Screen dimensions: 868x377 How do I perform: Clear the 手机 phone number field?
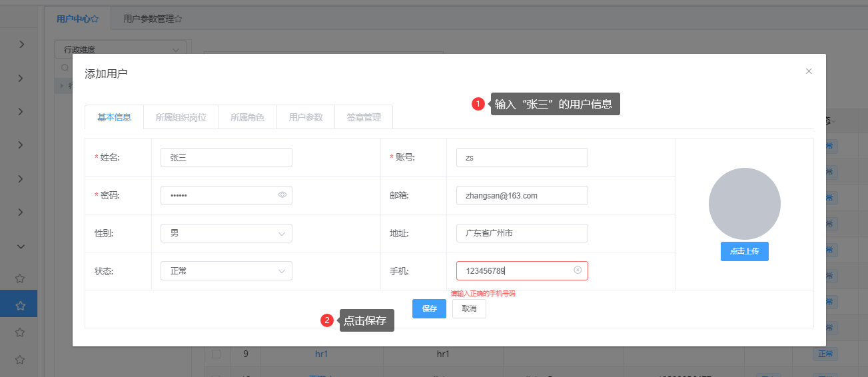(578, 270)
